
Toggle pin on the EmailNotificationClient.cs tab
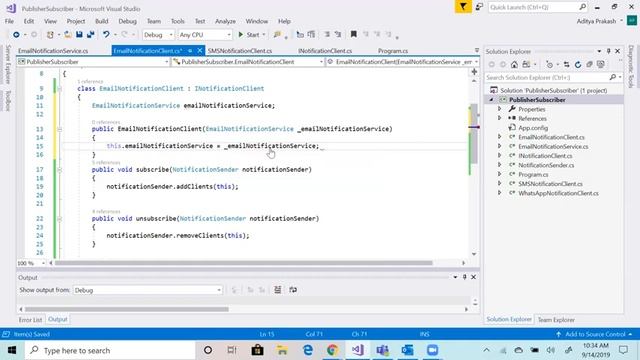click(x=190, y=51)
